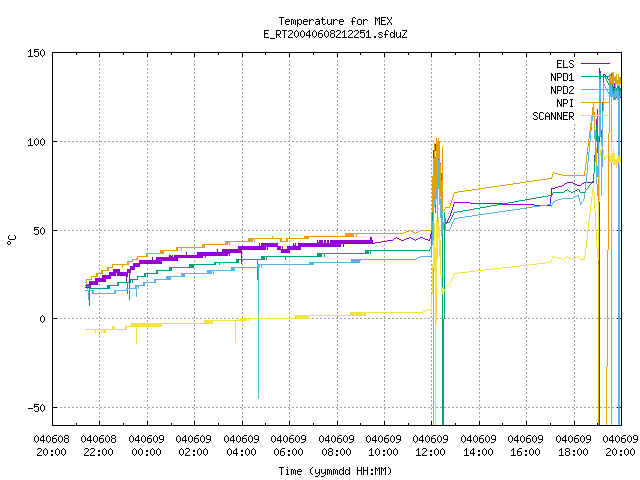The image size is (640, 480).
Task: Click the y-axis value 50
Action: [x=40, y=231]
